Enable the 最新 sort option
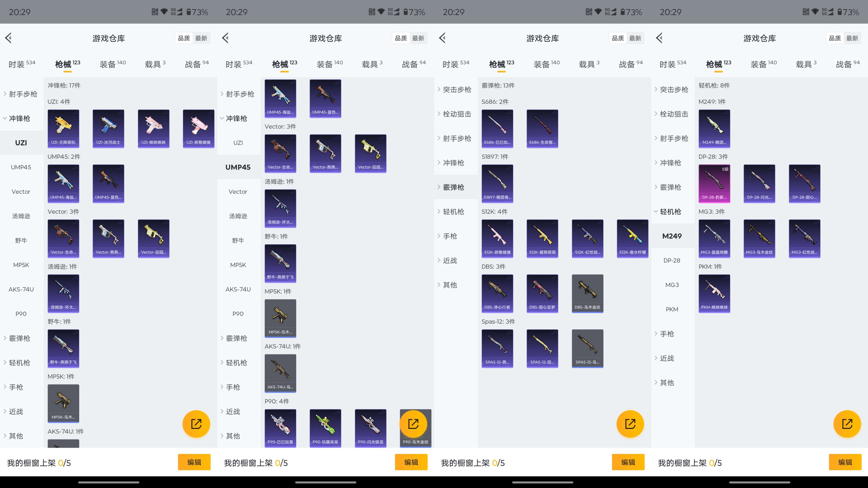This screenshot has width=868, height=488. point(202,38)
